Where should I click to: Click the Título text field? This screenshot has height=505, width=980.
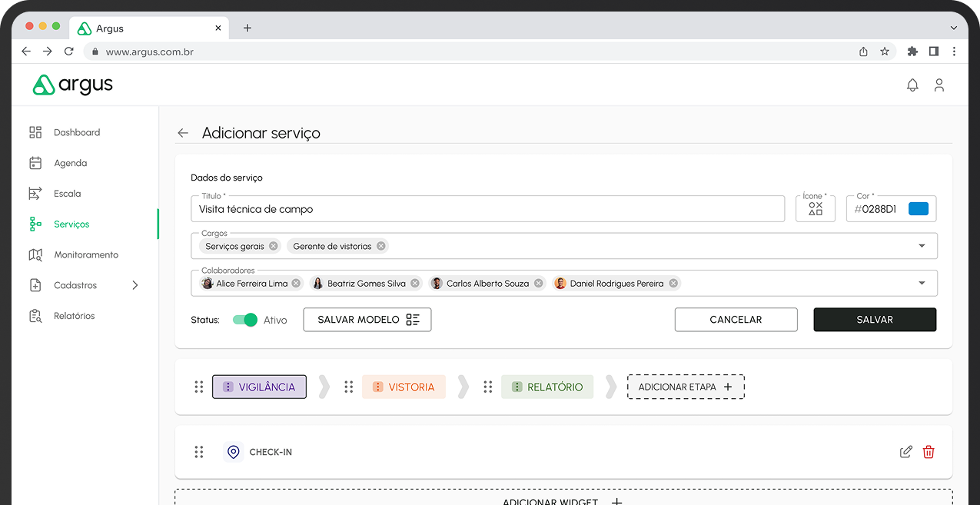pos(487,209)
